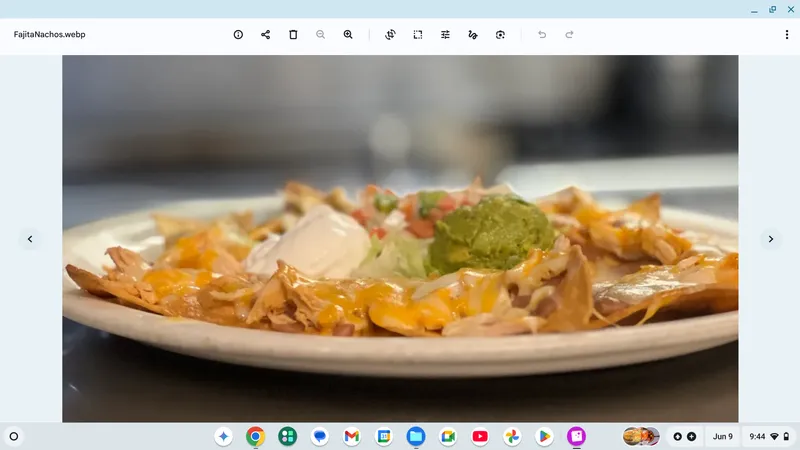Image resolution: width=800 pixels, height=450 pixels.
Task: Open the Gemini sparkle app in shelf
Action: [223, 436]
